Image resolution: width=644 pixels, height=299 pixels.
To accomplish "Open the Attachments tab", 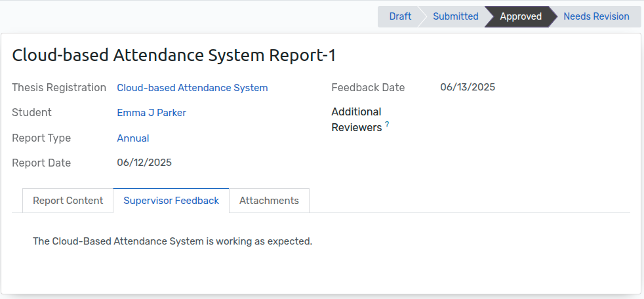I will tap(269, 201).
